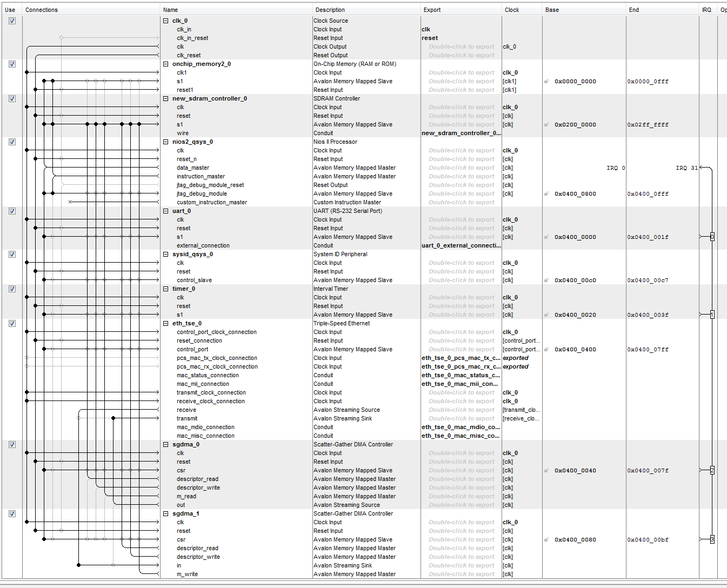
Task: Click the clk_0 clock value for timer_0 clk
Action: (510, 297)
